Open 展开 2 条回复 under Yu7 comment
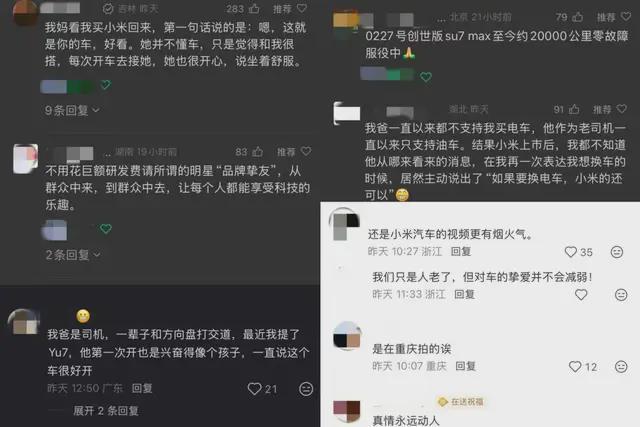 pyautogui.click(x=106, y=411)
